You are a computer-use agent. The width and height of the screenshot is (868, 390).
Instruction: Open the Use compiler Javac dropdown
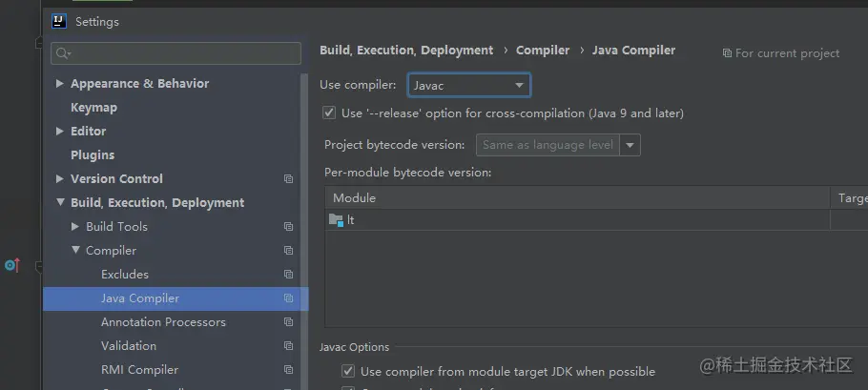coord(468,86)
